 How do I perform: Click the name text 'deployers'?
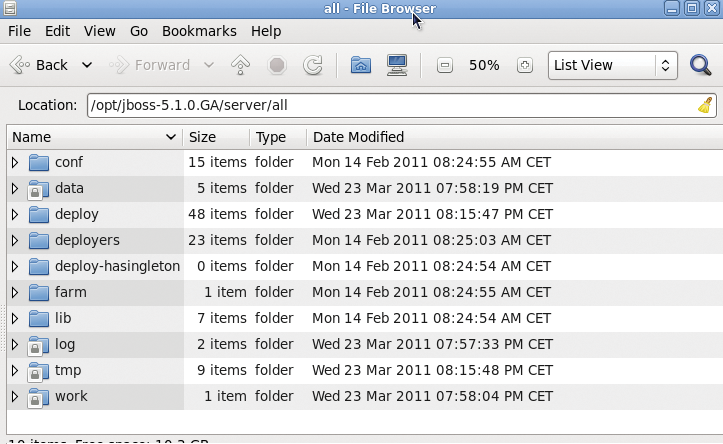coord(87,240)
